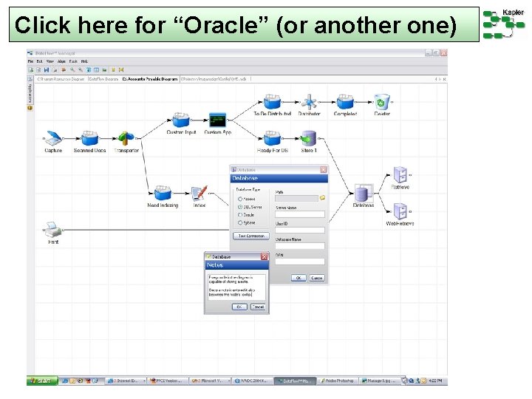Click the warning badge on left sidebar
The height and width of the screenshot is (399, 532).
30,108
